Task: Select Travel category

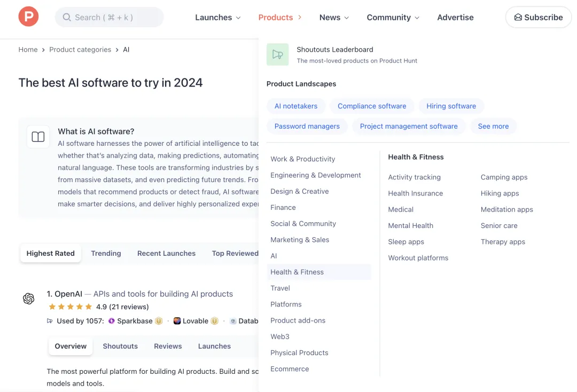Action: coord(280,288)
